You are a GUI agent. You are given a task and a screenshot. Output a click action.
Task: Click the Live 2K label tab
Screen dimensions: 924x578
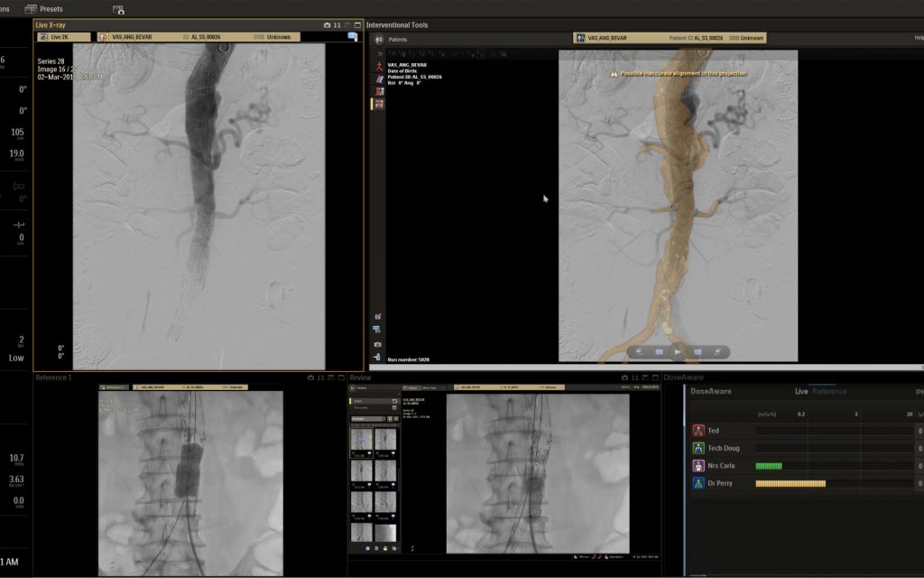tap(62, 37)
